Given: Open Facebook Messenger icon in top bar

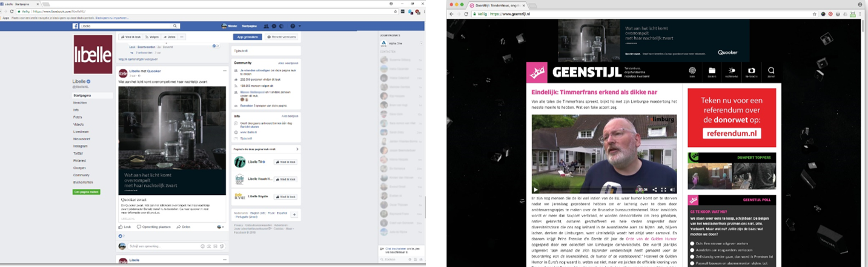Looking at the screenshot, I should (274, 26).
